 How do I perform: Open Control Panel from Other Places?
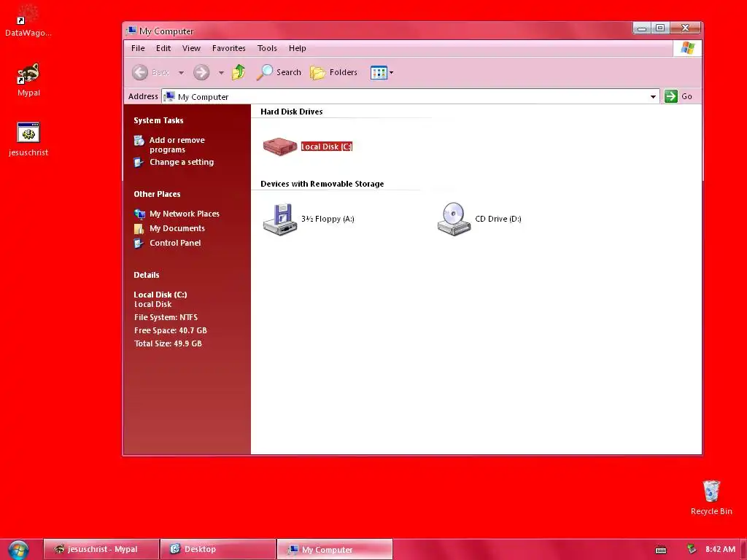[x=175, y=243]
